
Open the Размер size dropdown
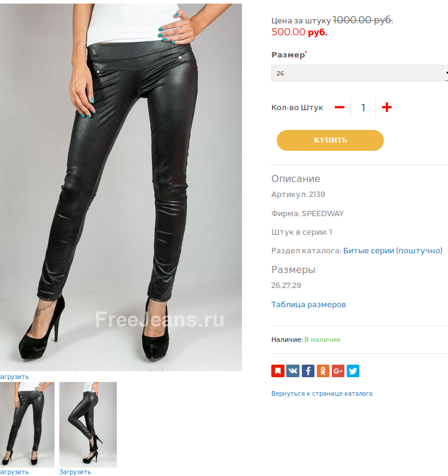coord(359,73)
